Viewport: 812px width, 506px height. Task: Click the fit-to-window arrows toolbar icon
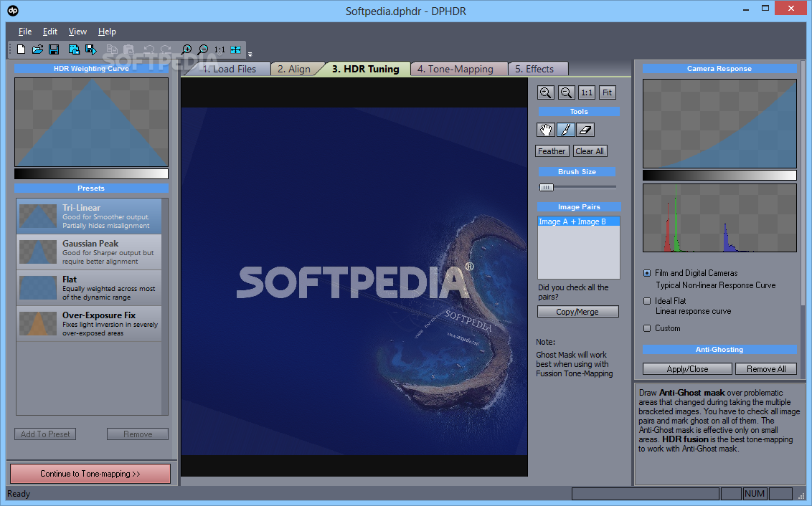(x=235, y=49)
